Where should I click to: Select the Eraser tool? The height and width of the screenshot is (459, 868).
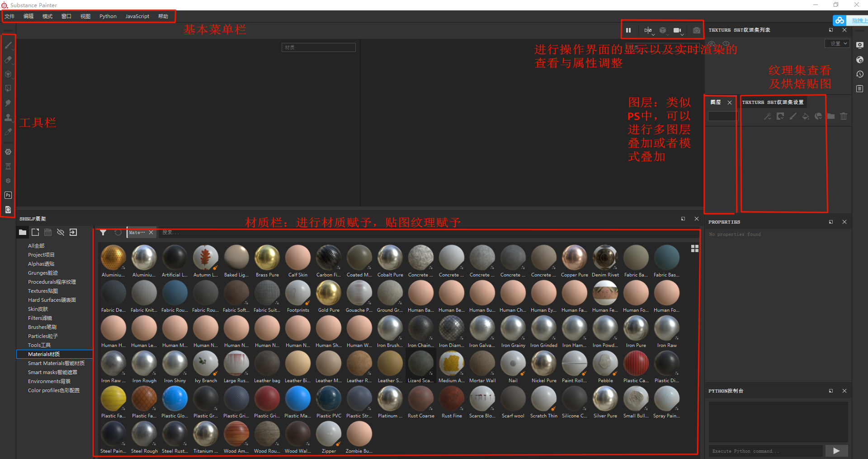8,60
